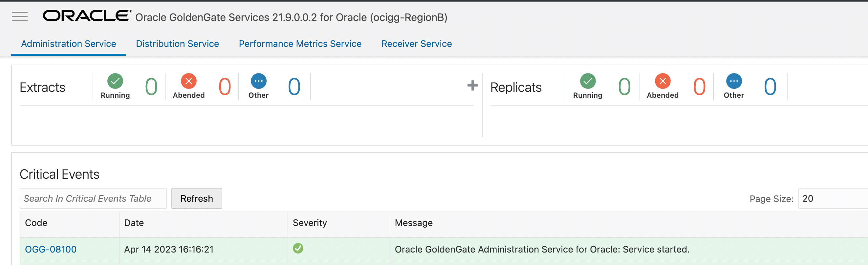
Task: Click the Critical Events heading
Action: pyautogui.click(x=59, y=174)
